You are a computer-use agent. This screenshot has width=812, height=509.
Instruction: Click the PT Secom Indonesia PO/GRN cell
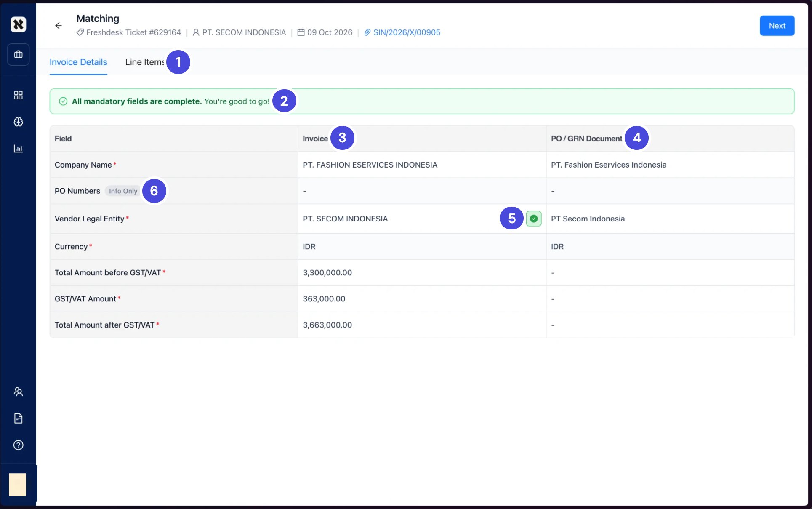[x=670, y=219]
